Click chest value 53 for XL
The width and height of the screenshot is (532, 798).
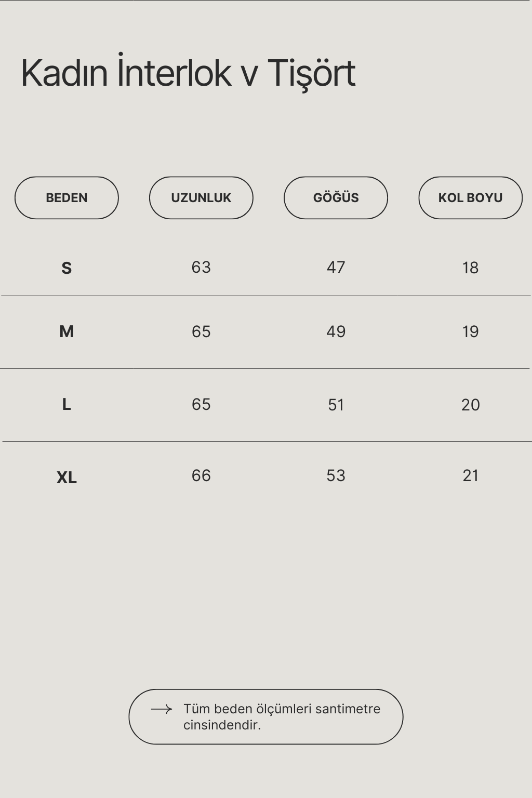(336, 475)
